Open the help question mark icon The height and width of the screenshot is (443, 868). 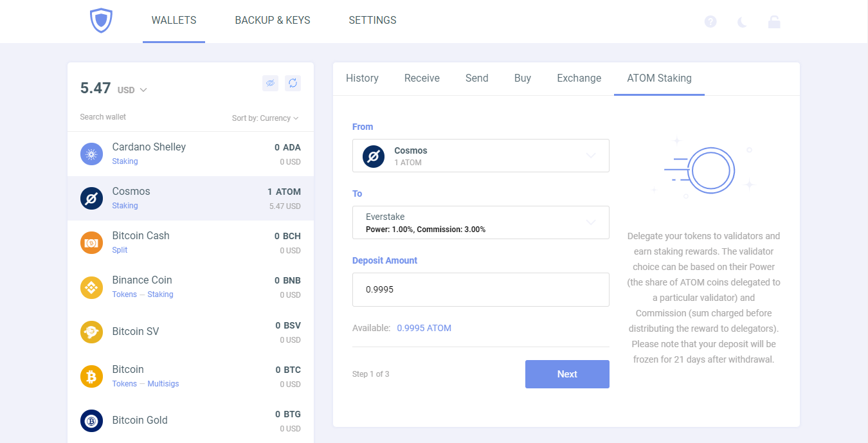pyautogui.click(x=710, y=21)
